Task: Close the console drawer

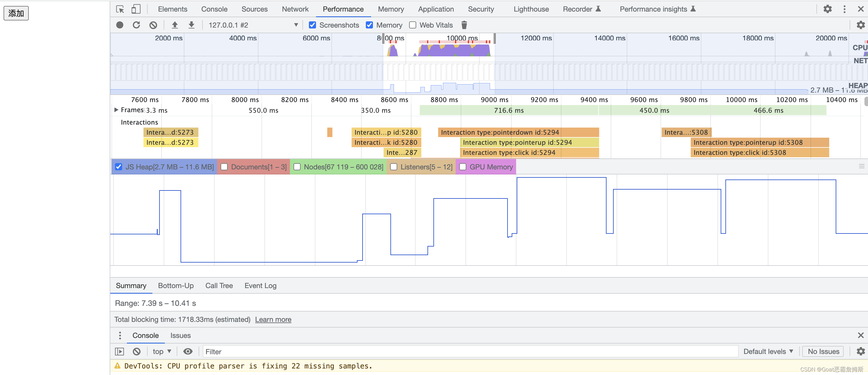Action: (861, 335)
